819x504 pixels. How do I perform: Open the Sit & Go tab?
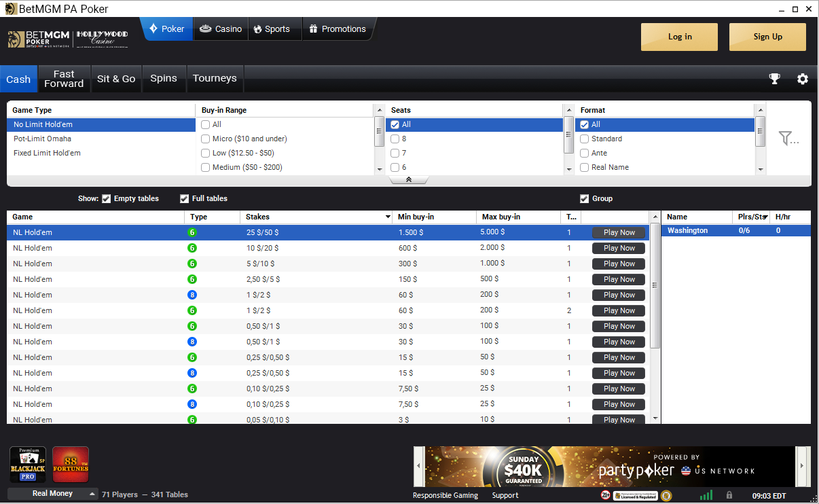click(x=116, y=79)
